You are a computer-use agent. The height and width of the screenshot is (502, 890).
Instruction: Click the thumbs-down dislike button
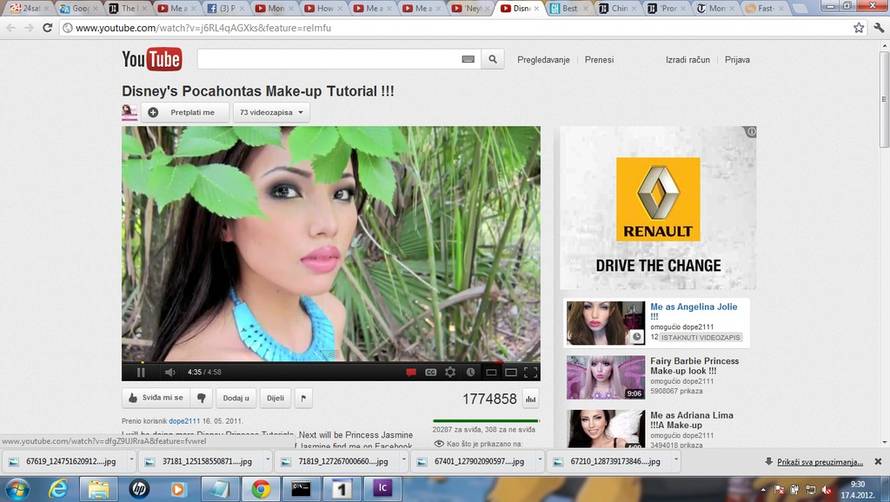coord(201,398)
